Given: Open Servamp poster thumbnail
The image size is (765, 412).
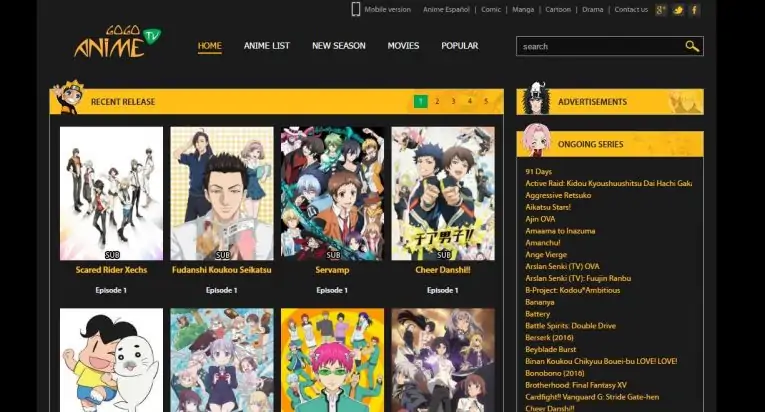Looking at the screenshot, I should (332, 193).
